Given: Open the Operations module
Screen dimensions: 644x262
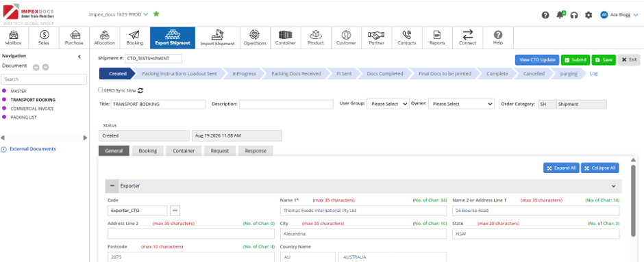Looking at the screenshot, I should pyautogui.click(x=255, y=38).
